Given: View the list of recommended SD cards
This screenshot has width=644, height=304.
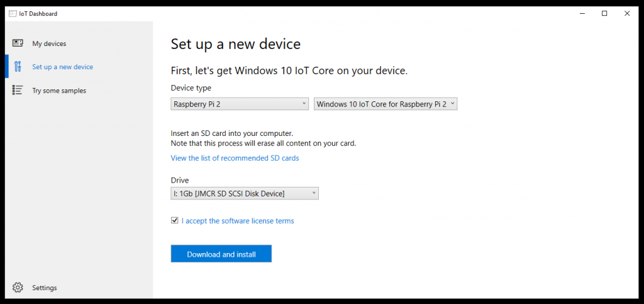Looking at the screenshot, I should tap(235, 158).
